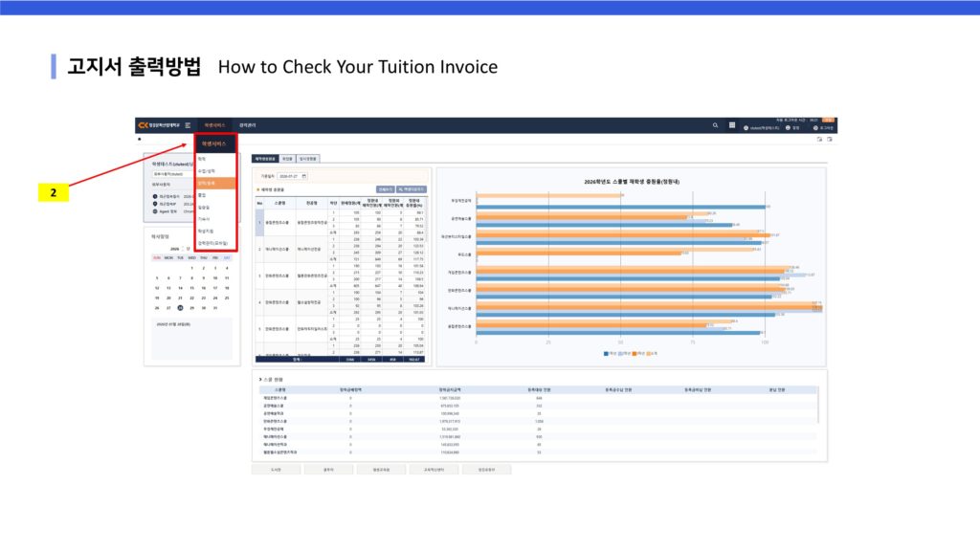Click the blue button left of Excel download

(x=386, y=189)
